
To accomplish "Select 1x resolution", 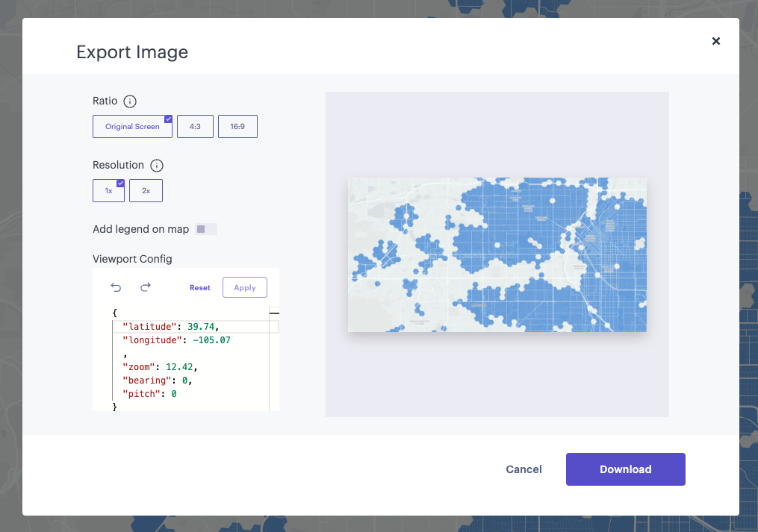I will pos(109,191).
